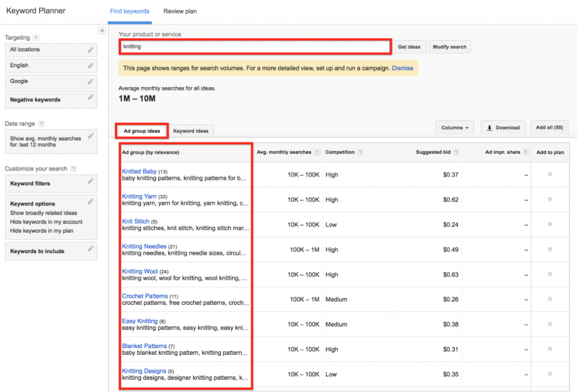Switch to the Find keywords tab
The width and height of the screenshot is (577, 392).
pyautogui.click(x=130, y=11)
